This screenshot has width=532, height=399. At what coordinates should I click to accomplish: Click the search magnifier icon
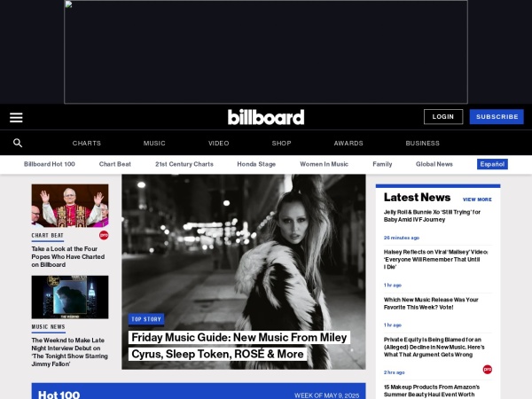click(x=18, y=143)
